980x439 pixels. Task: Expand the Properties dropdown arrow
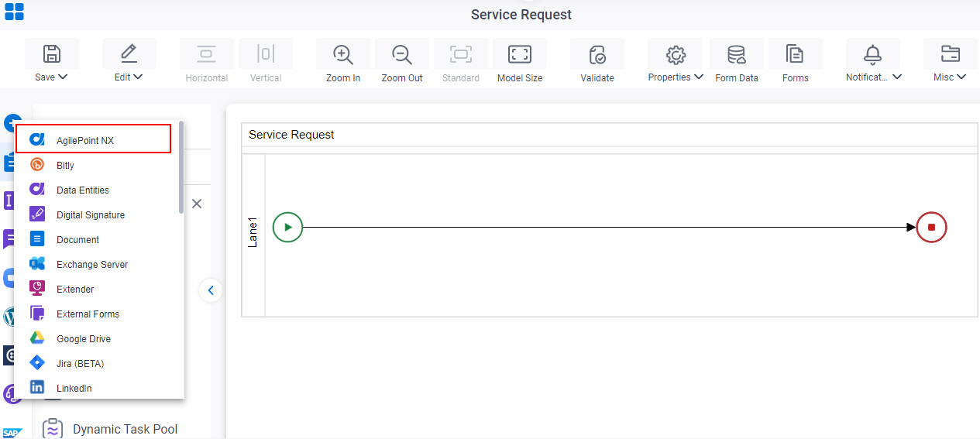[699, 77]
